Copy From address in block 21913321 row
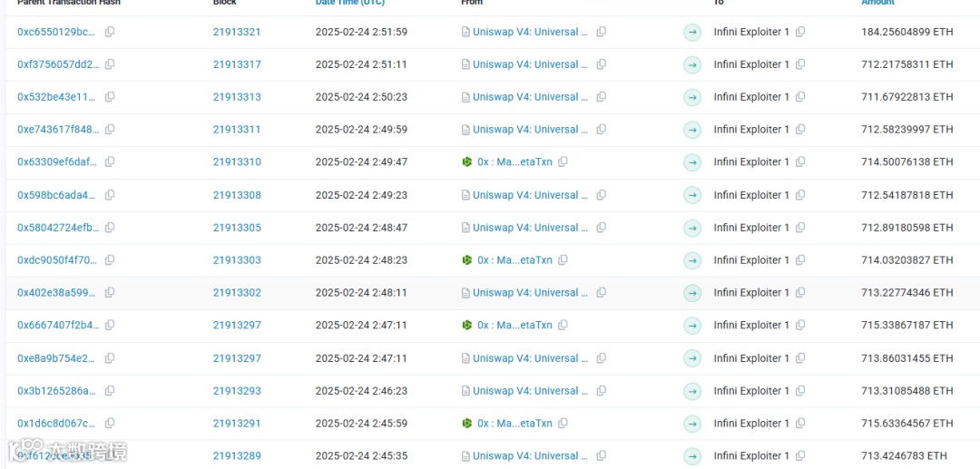The height and width of the screenshot is (469, 980). [602, 32]
